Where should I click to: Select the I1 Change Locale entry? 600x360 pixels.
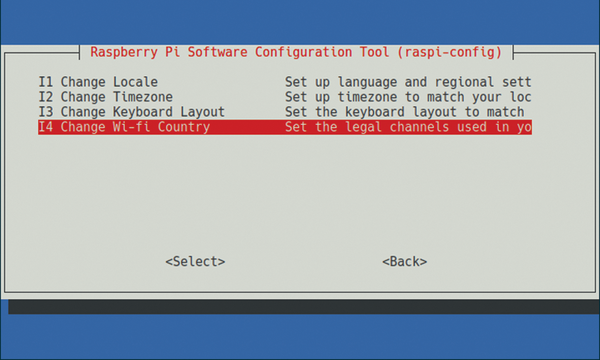285,82
